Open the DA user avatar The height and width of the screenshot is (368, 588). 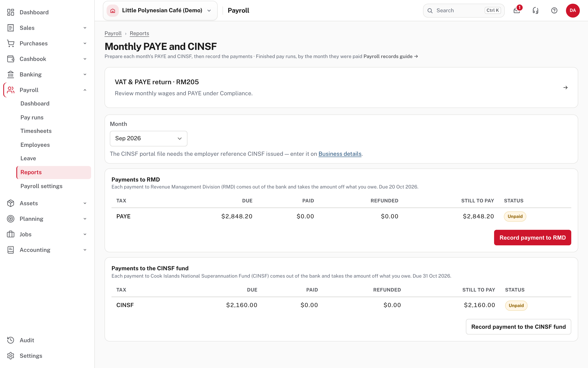click(x=573, y=10)
